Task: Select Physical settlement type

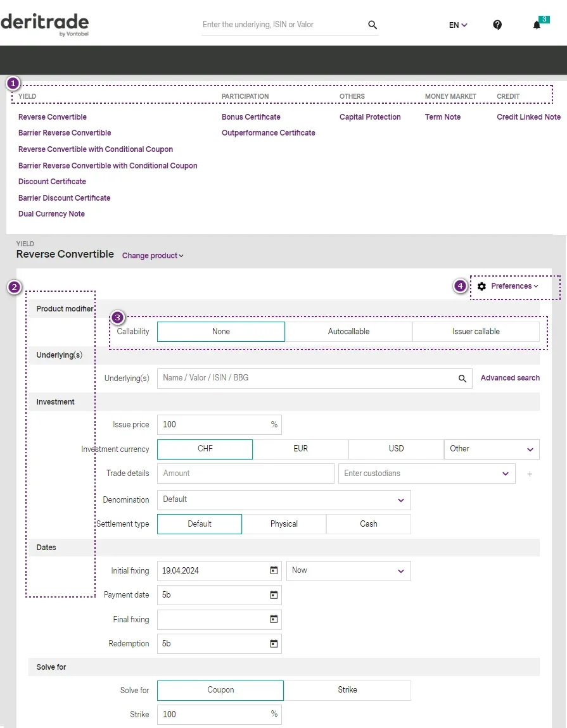Action: tap(284, 524)
